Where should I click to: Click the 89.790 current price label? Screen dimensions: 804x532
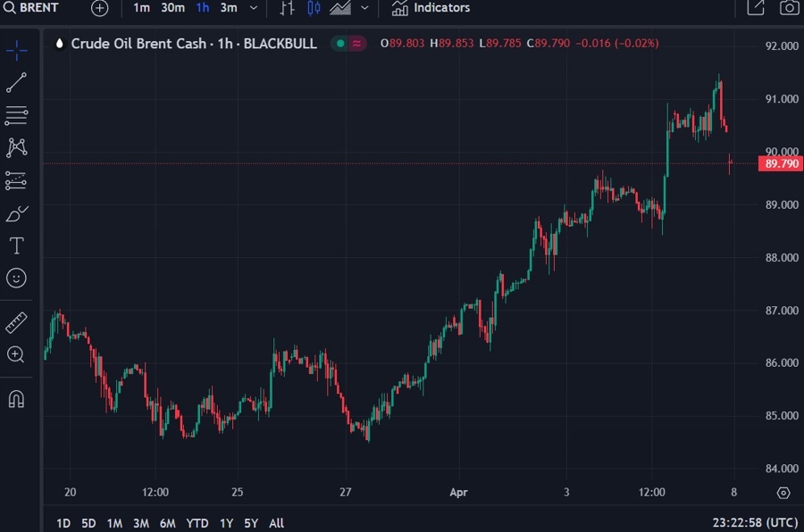pos(781,163)
